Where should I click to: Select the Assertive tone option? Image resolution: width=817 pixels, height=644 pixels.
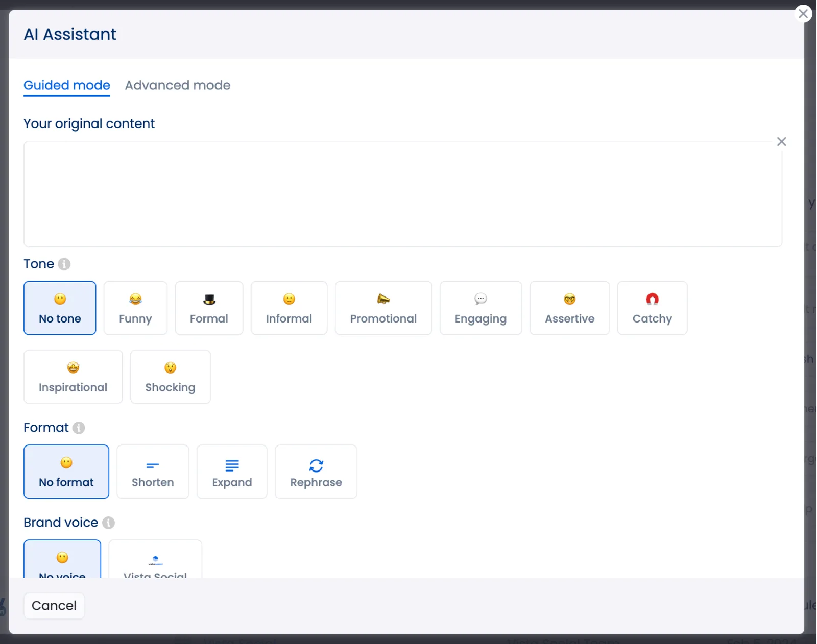click(569, 308)
